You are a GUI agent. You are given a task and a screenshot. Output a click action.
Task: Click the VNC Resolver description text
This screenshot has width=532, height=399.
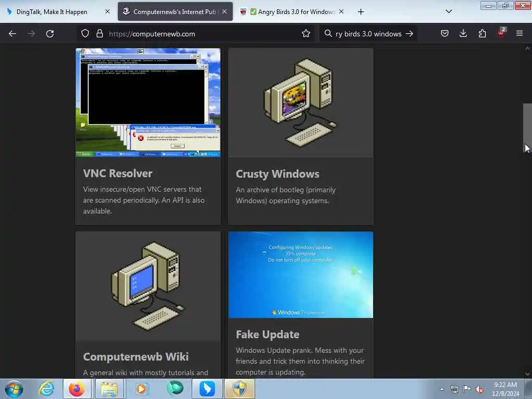(144, 200)
